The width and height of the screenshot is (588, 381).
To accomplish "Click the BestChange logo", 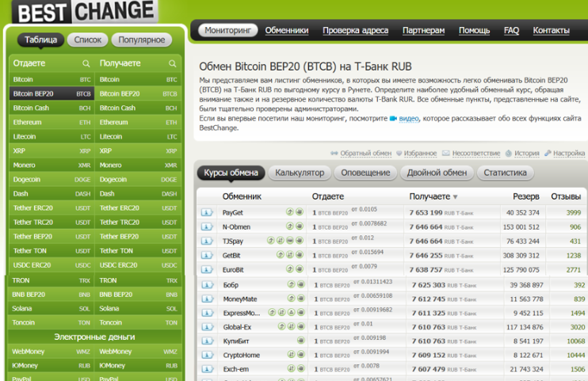I will click(x=86, y=11).
